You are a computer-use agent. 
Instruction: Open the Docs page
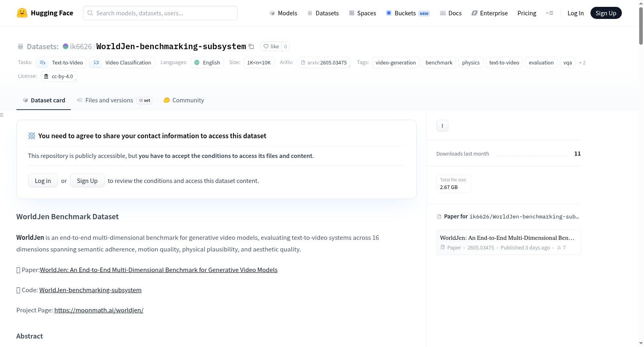coord(451,13)
